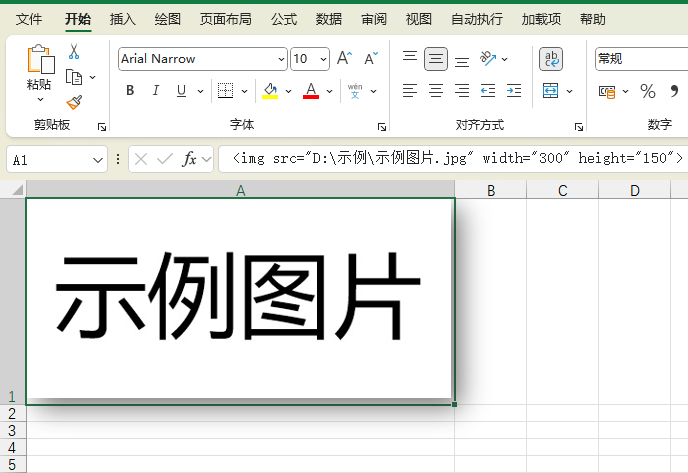Viewport: 688px width, 473px height.
Task: Click the Cut scissors icon
Action: [74, 52]
